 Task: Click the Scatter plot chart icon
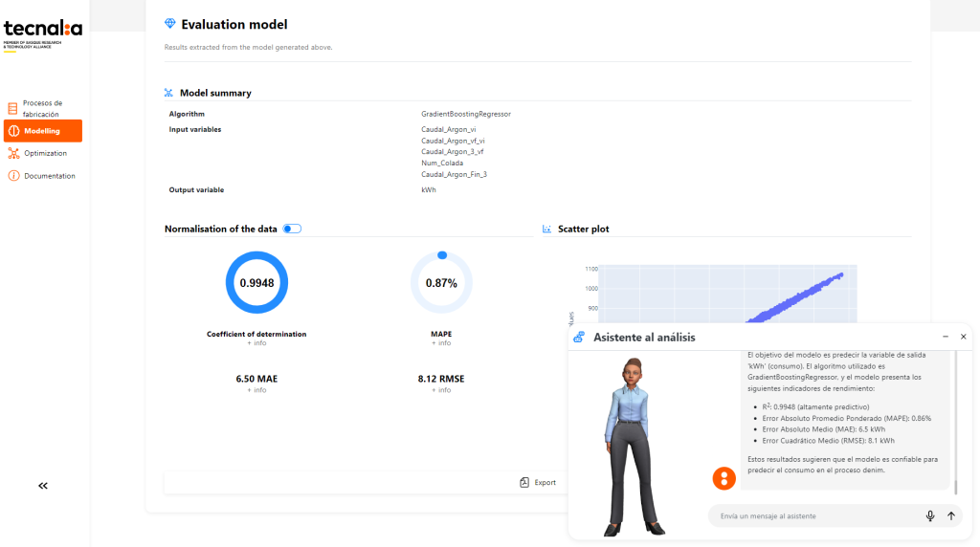tap(546, 230)
